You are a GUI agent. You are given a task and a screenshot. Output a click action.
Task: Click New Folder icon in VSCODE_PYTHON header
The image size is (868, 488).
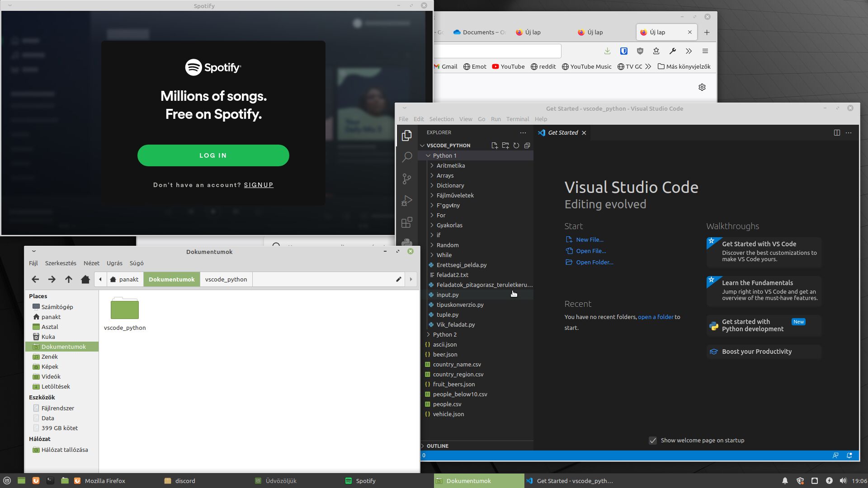505,145
